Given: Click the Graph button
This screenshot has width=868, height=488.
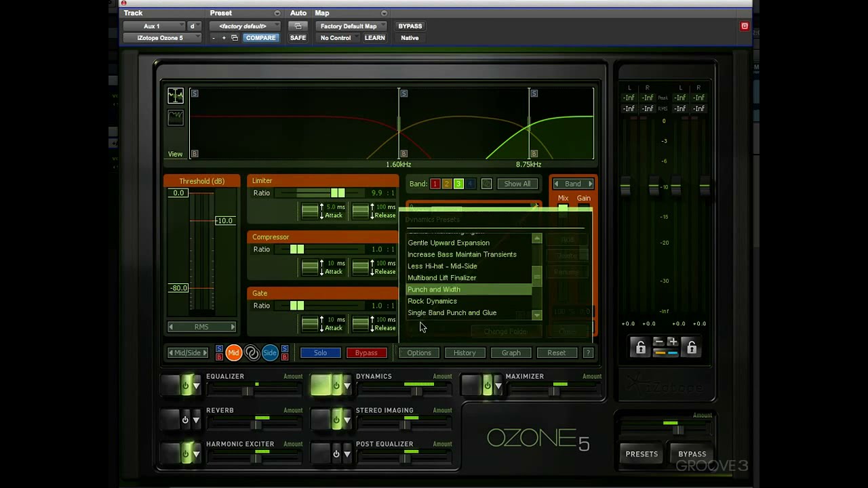Looking at the screenshot, I should coord(511,352).
